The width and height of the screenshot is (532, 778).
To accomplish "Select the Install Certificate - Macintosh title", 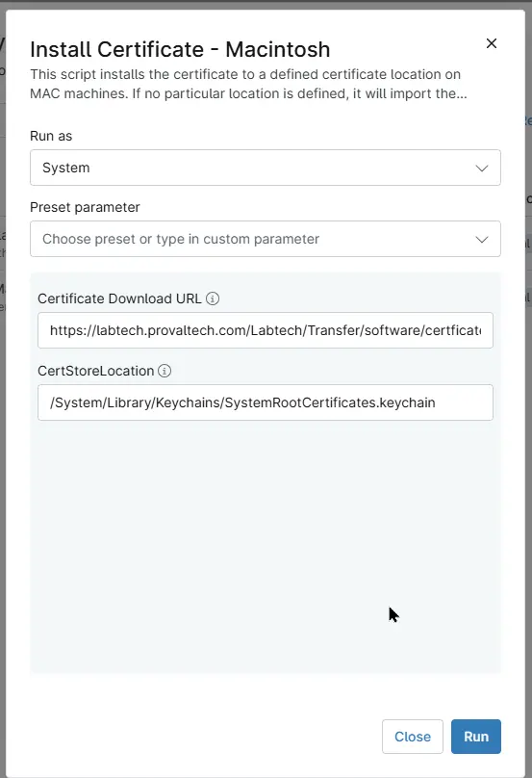I will [x=180, y=50].
